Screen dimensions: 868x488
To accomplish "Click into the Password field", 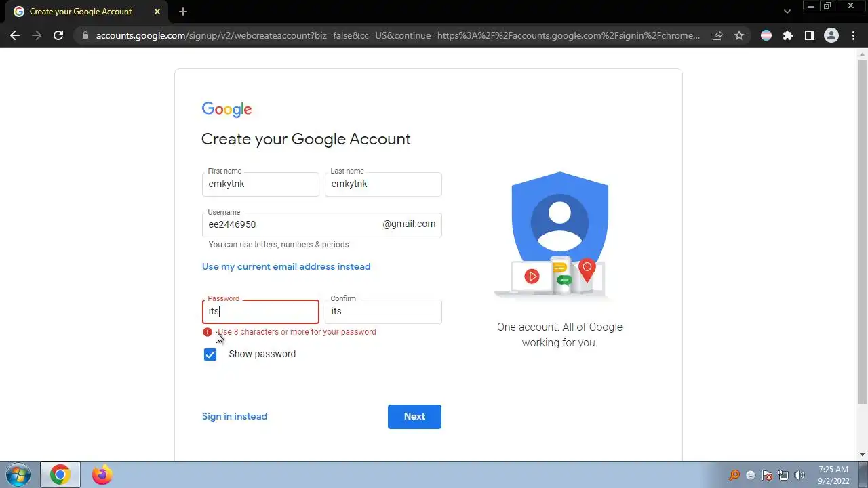I will click(x=260, y=311).
